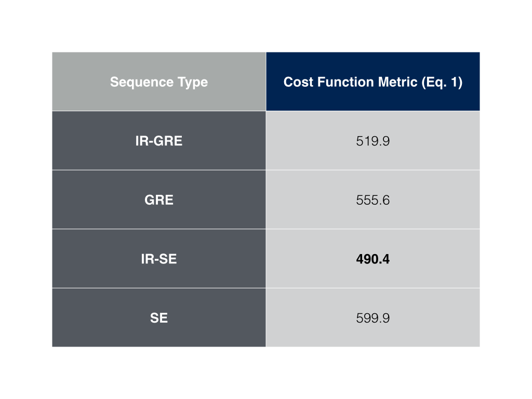
Task: Click the divider between IR-SE and SE labels
Action: click(x=159, y=288)
